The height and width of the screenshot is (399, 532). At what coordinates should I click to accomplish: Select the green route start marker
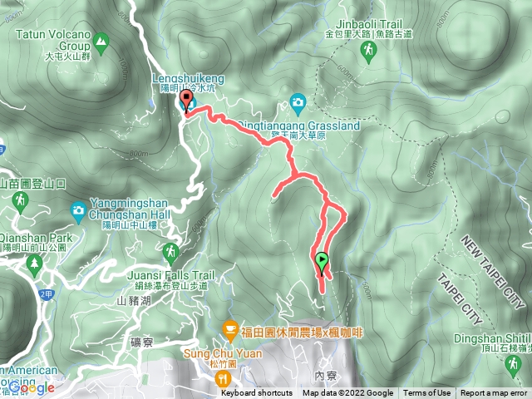click(x=322, y=264)
